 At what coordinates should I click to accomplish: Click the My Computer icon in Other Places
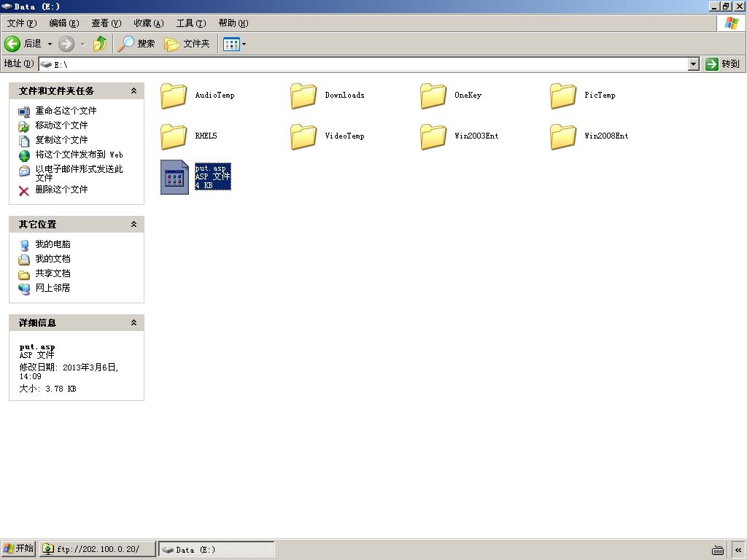[24, 245]
